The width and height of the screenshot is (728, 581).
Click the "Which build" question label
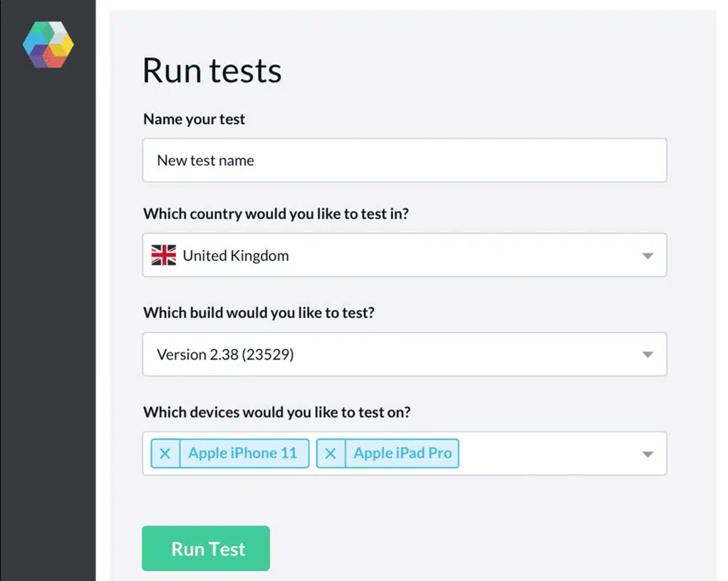pos(258,313)
